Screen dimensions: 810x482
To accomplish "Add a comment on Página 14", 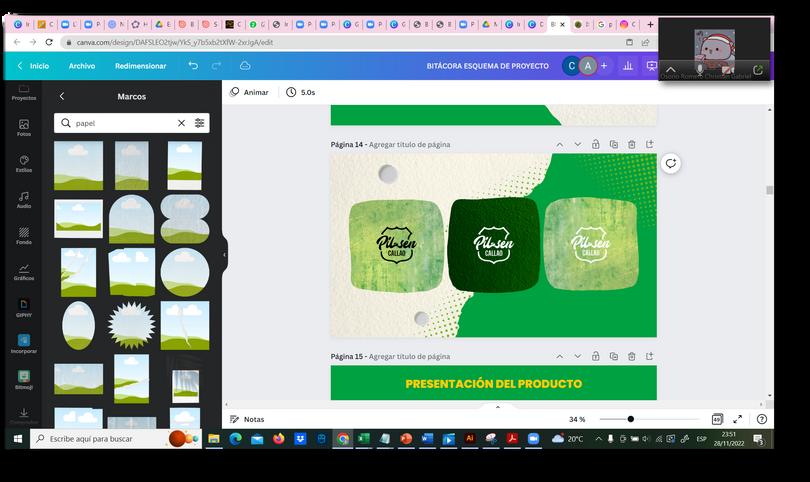I will coord(671,164).
